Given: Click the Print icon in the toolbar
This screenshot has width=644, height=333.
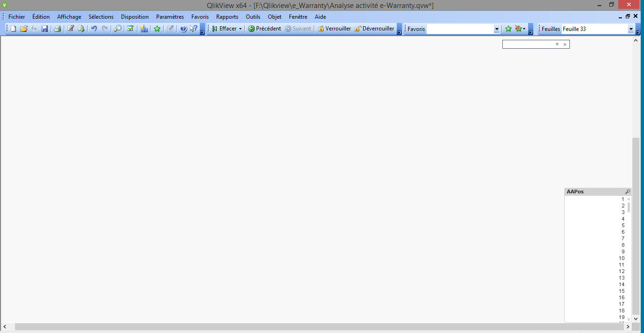Looking at the screenshot, I should [57, 29].
